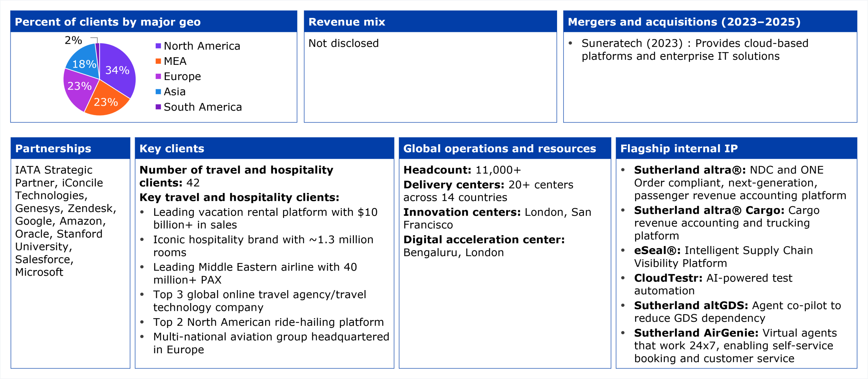Click the Percent of clients by major geo header

click(x=108, y=22)
